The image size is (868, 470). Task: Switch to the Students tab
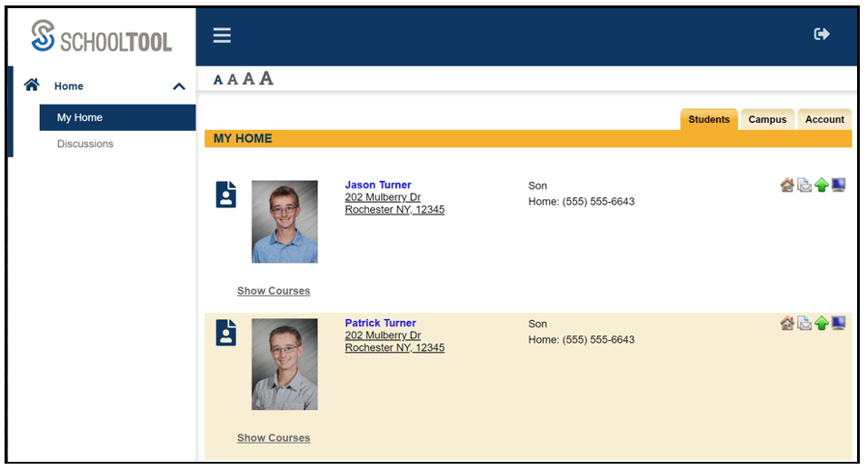(x=709, y=120)
